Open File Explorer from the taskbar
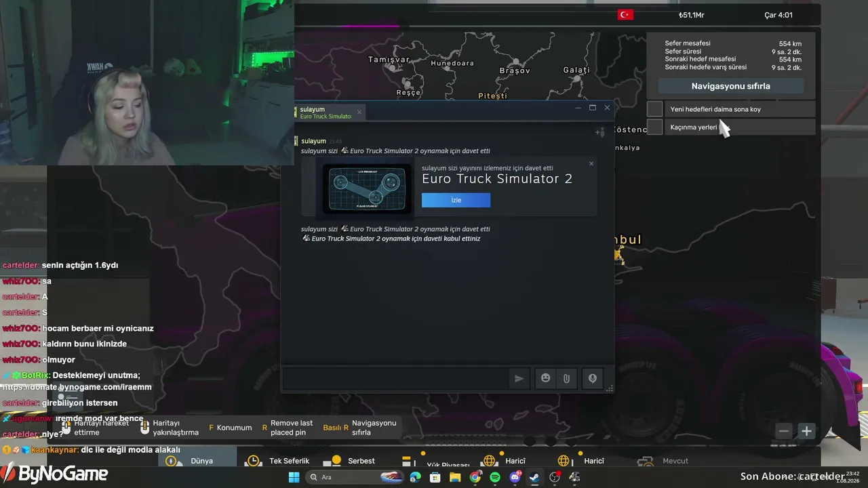The height and width of the screenshot is (488, 868). point(455,477)
